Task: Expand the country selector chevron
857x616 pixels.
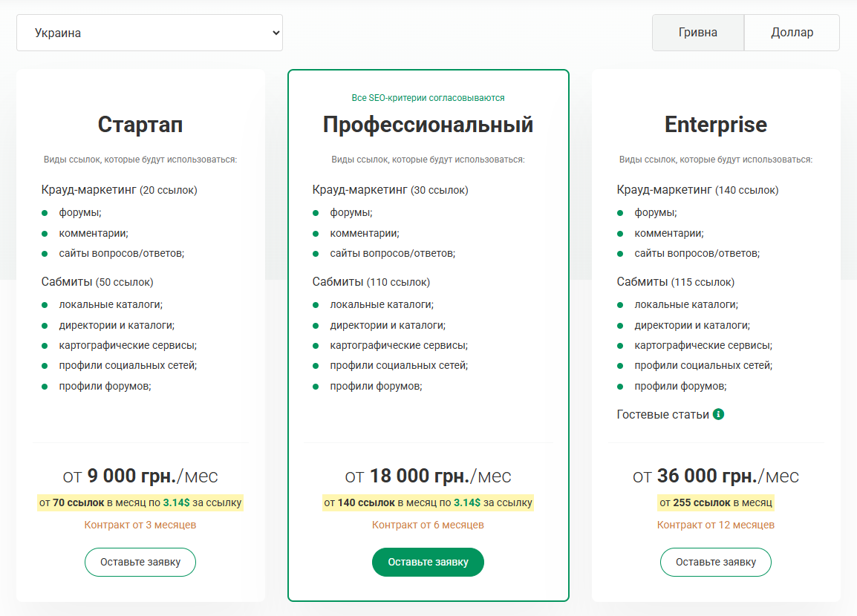Action: 273,32
